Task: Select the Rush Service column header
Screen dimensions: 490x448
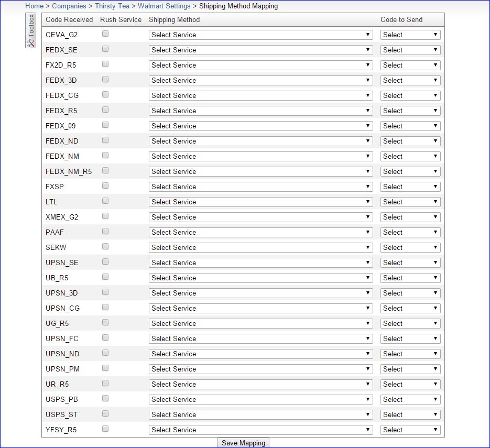Action: (x=121, y=19)
